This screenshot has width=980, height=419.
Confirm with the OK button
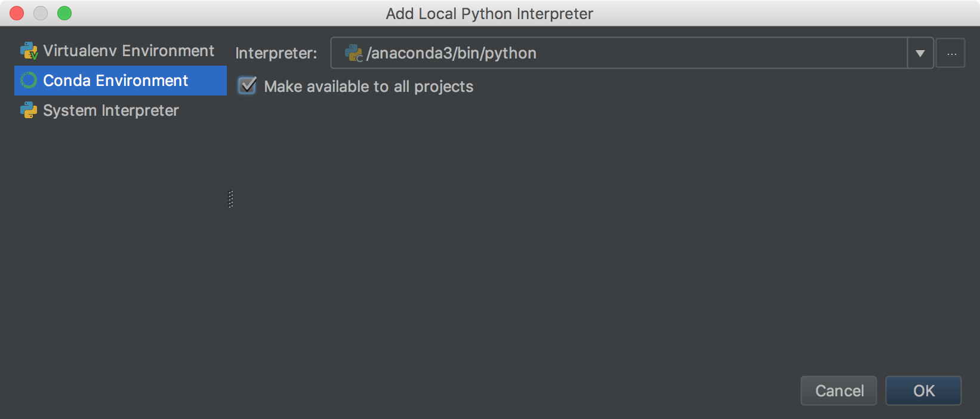tap(923, 391)
